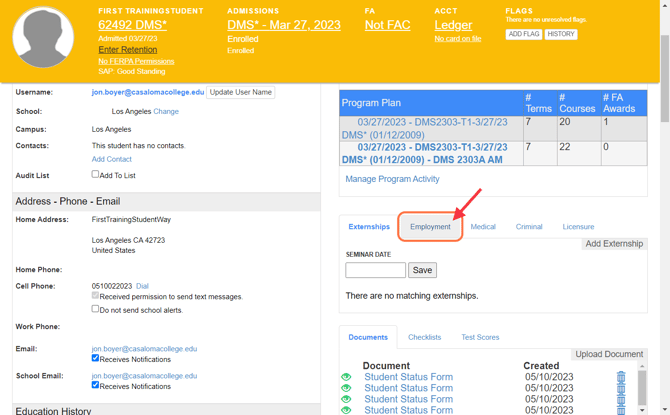Click the student profile avatar picture

43,38
